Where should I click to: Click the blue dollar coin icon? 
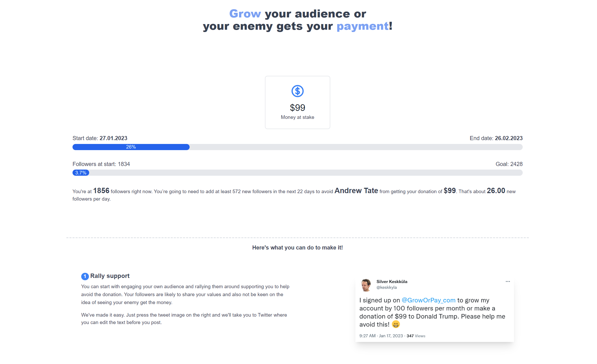coord(297,91)
